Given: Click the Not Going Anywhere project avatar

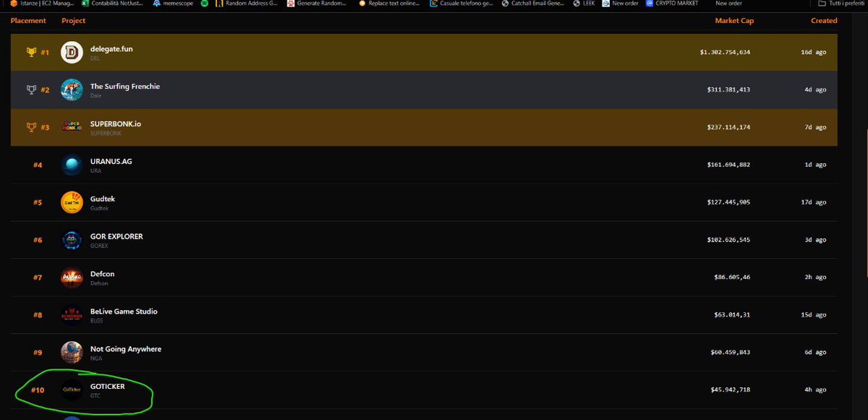Looking at the screenshot, I should (x=72, y=352).
